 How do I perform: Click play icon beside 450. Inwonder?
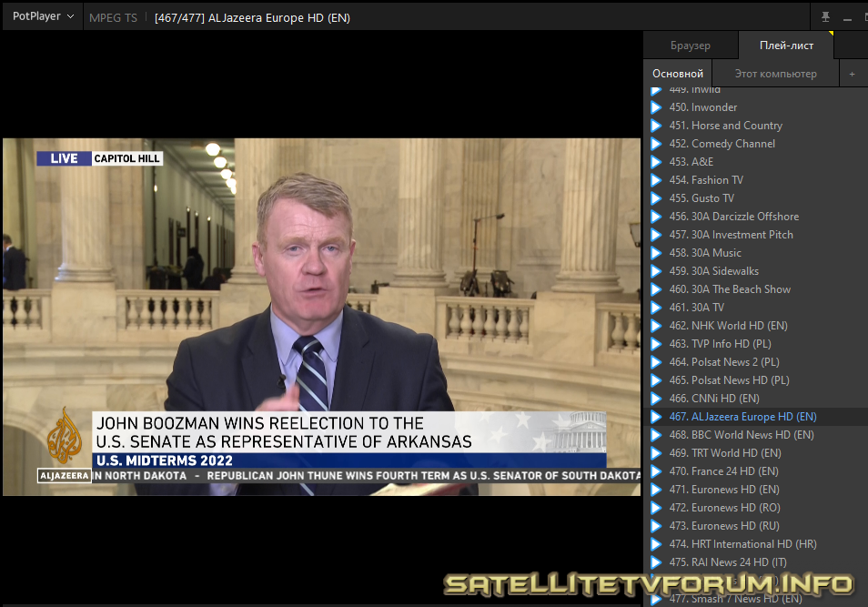[x=656, y=107]
